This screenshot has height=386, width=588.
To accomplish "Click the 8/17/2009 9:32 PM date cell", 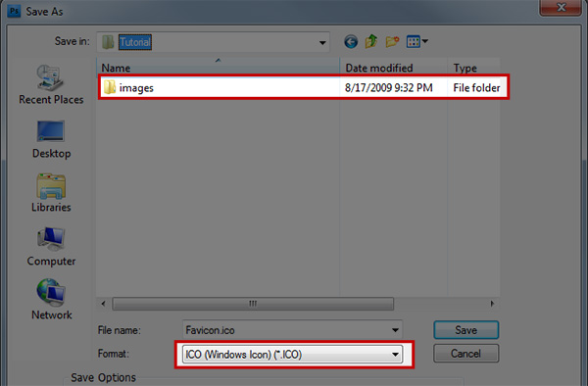I will (388, 88).
